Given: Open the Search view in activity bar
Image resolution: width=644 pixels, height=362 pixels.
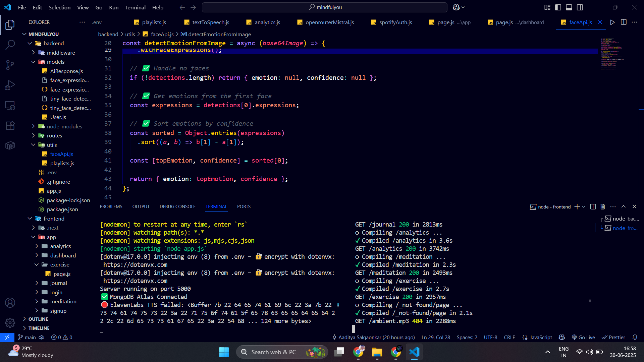Looking at the screenshot, I should pyautogui.click(x=10, y=45).
